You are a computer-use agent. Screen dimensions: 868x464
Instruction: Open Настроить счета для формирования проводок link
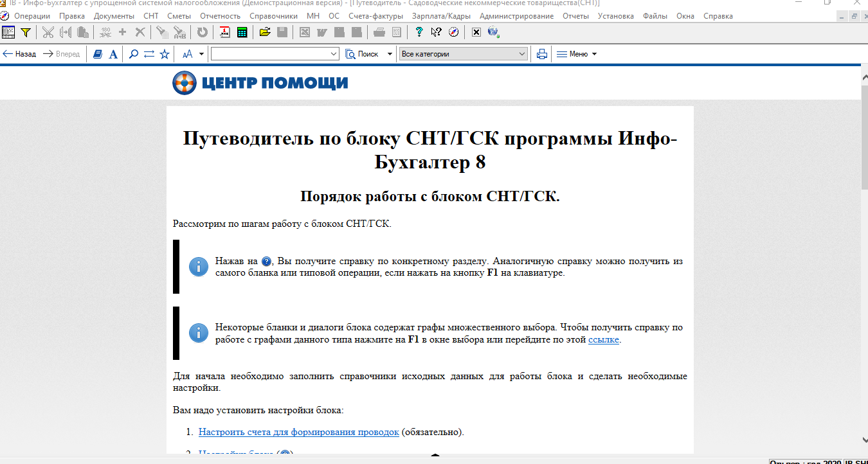299,432
